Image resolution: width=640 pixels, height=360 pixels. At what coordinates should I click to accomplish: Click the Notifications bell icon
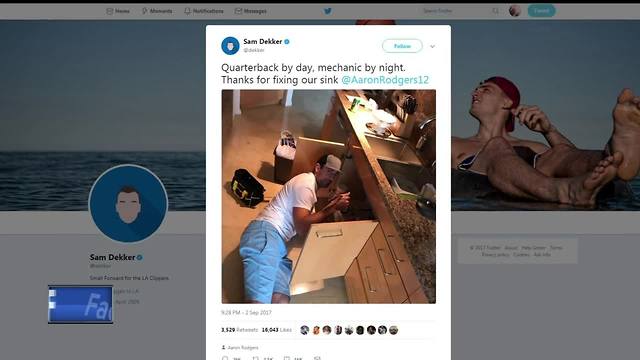(187, 11)
